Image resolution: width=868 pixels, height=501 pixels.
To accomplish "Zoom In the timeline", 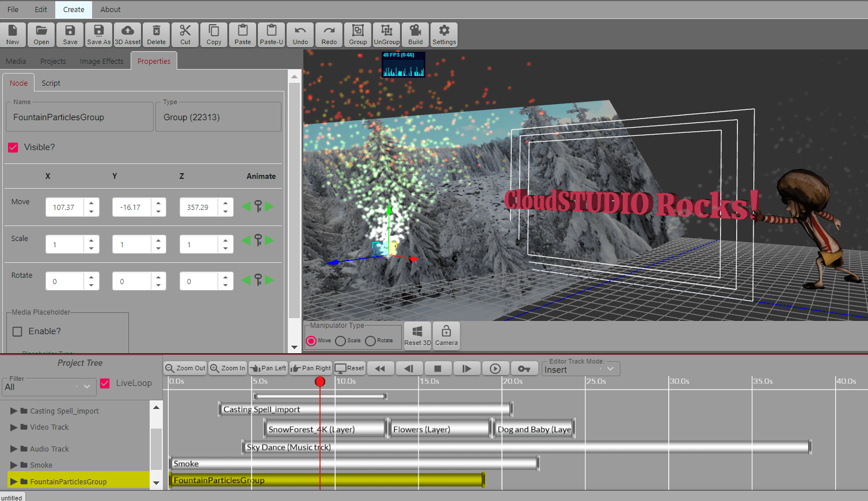I will click(x=227, y=368).
